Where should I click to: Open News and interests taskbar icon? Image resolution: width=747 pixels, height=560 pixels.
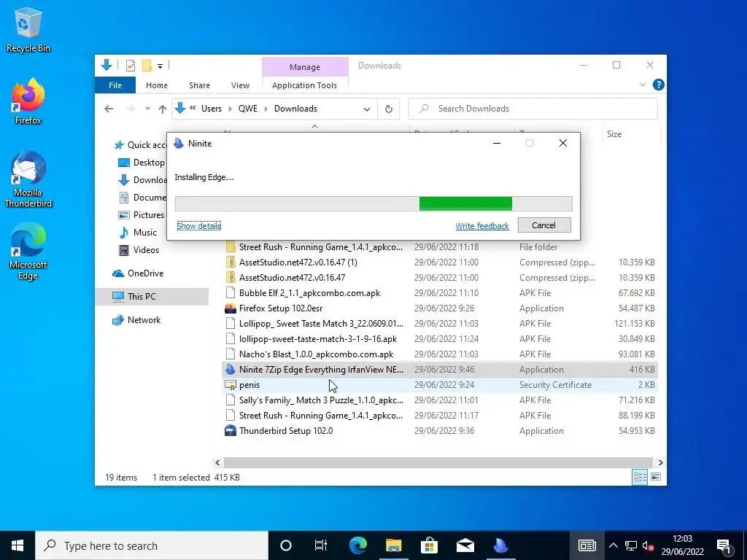coord(587,545)
